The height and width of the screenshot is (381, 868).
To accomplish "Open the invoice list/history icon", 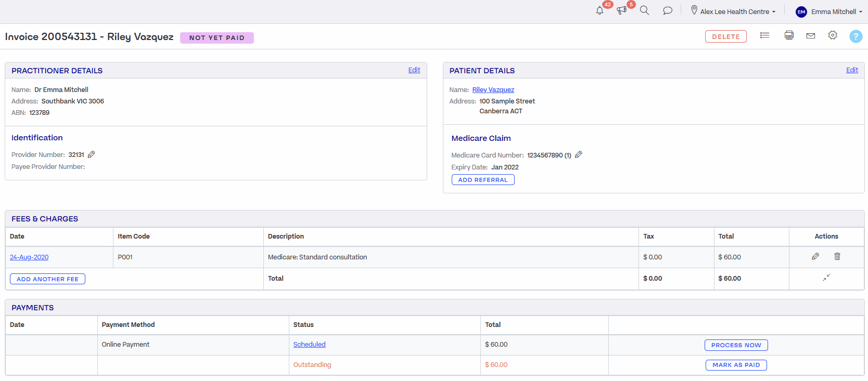I will pyautogui.click(x=764, y=35).
